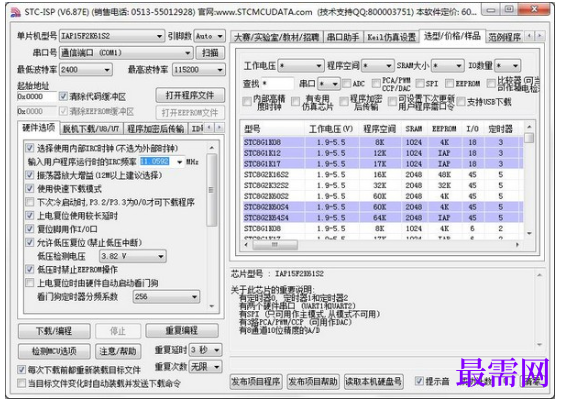Select the STC8G2K16S2 table row

pos(383,175)
